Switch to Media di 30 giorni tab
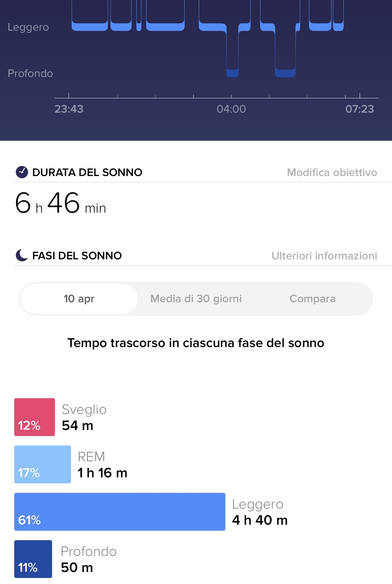This screenshot has width=392, height=584. pos(196,299)
